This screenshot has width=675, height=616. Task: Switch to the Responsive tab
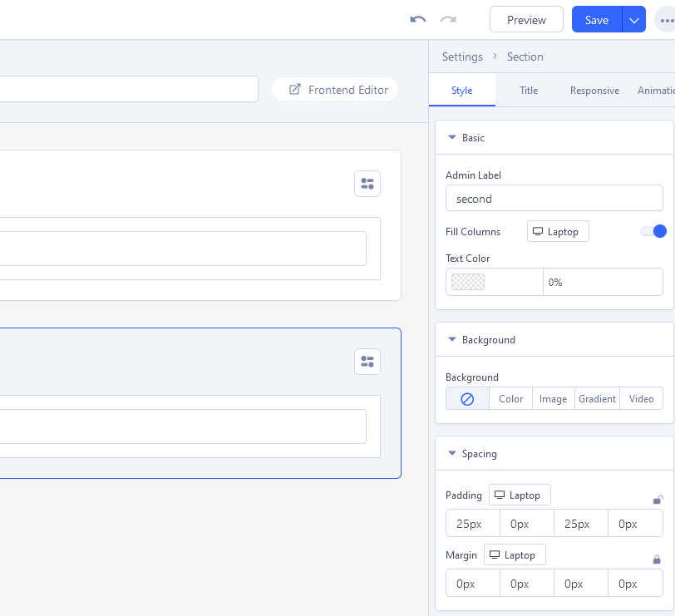coord(594,91)
